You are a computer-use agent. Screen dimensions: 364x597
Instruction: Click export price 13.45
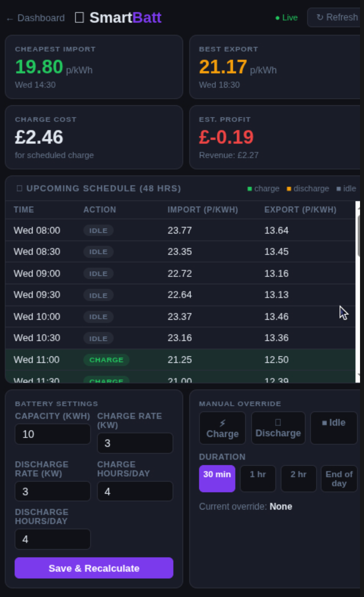[276, 252]
